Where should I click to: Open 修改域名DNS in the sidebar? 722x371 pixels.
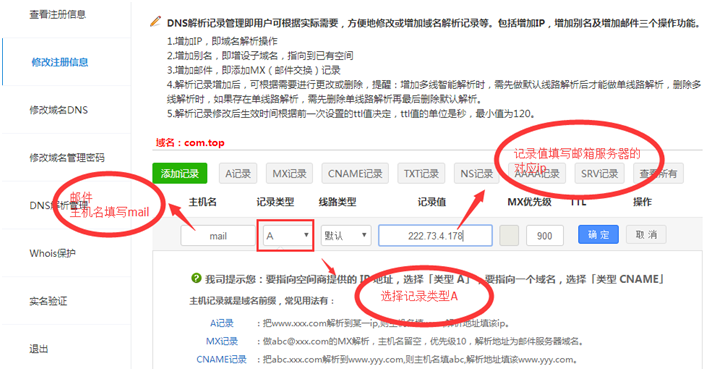click(58, 110)
